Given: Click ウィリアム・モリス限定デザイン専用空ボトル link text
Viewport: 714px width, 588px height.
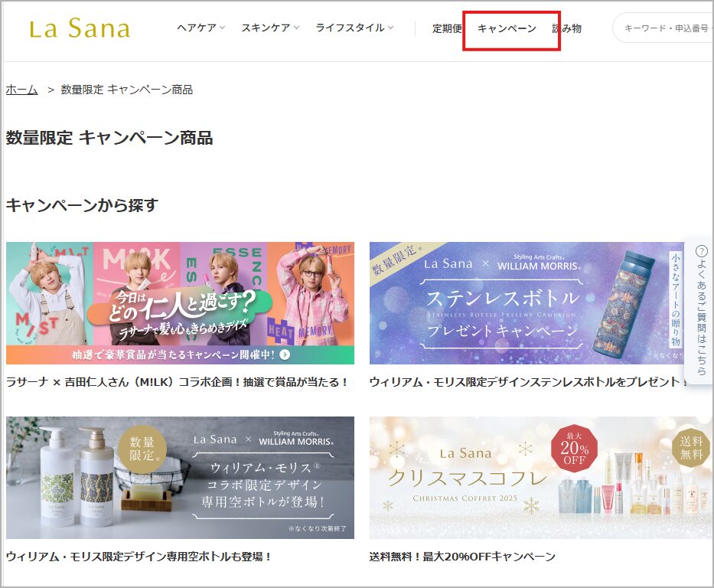Looking at the screenshot, I should pos(139,556).
